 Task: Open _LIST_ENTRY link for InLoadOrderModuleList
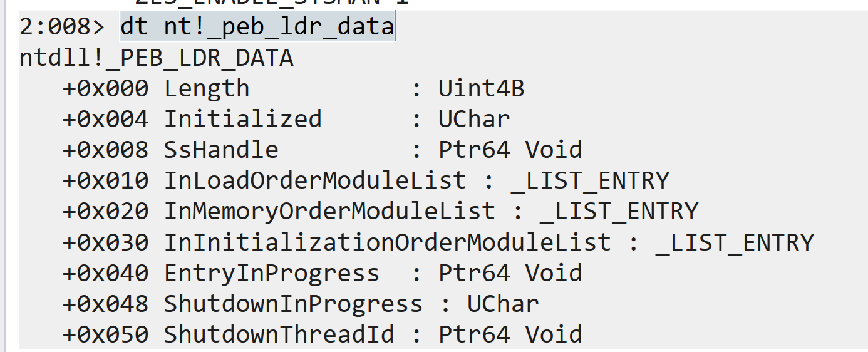(x=590, y=180)
